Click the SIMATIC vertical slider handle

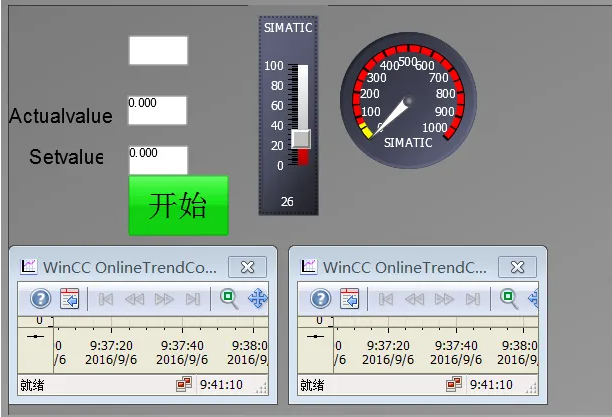pyautogui.click(x=301, y=138)
